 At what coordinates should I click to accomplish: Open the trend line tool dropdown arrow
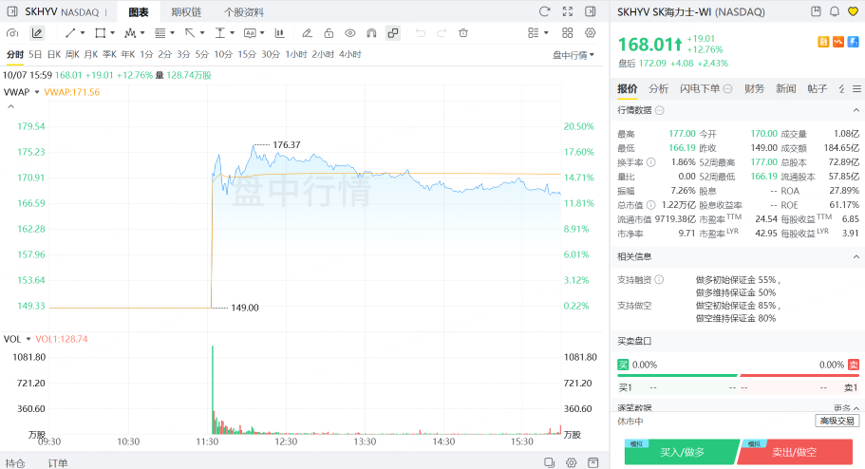pyautogui.click(x=83, y=33)
